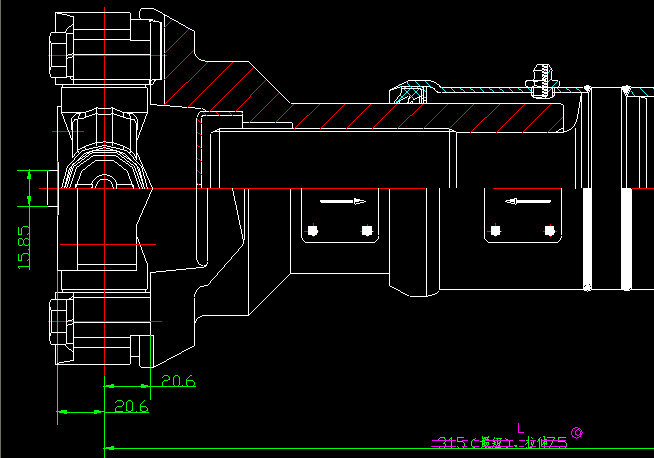This screenshot has height=458, width=654.
Task: Click the left-pointing arrow in right plate
Action: click(530, 202)
